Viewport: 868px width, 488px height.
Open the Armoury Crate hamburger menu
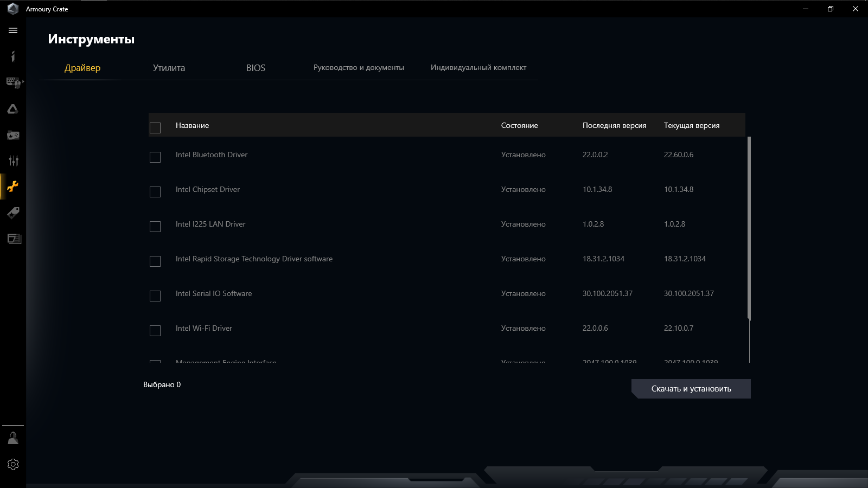point(12,31)
